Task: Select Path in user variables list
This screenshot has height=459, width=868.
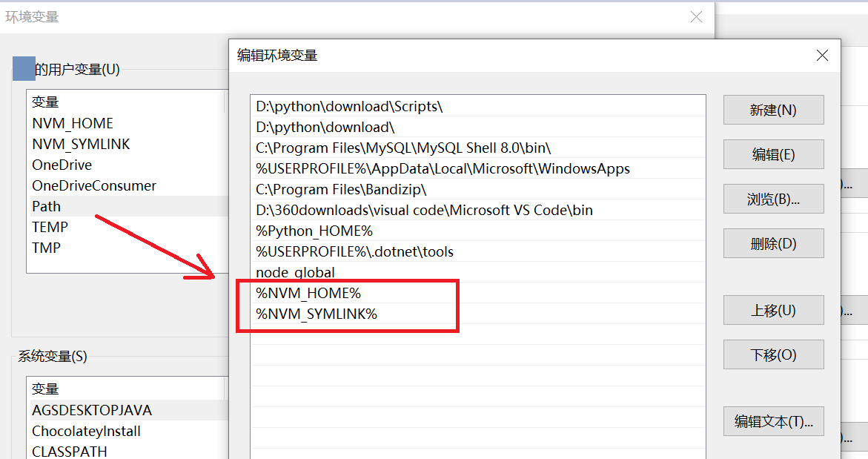Action: [127, 206]
